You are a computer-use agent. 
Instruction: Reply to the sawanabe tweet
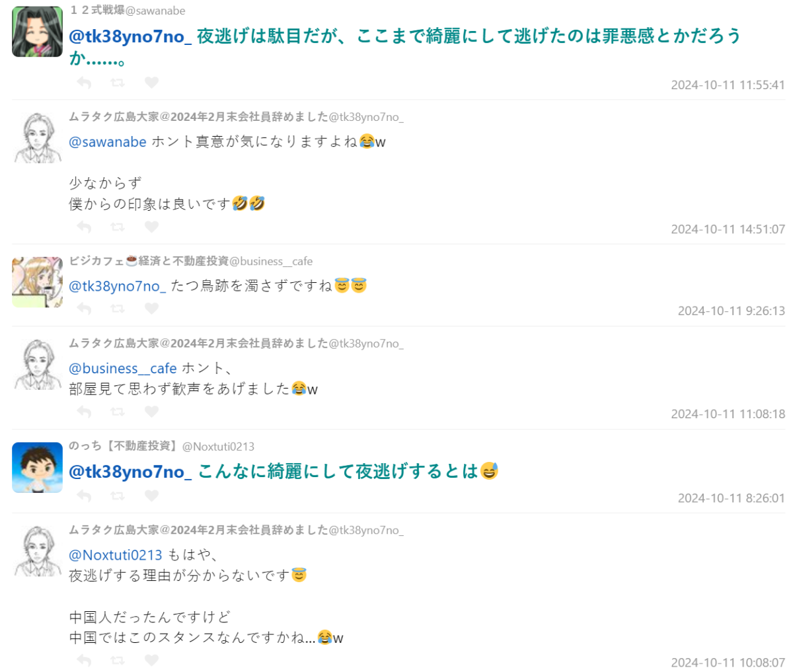(84, 83)
